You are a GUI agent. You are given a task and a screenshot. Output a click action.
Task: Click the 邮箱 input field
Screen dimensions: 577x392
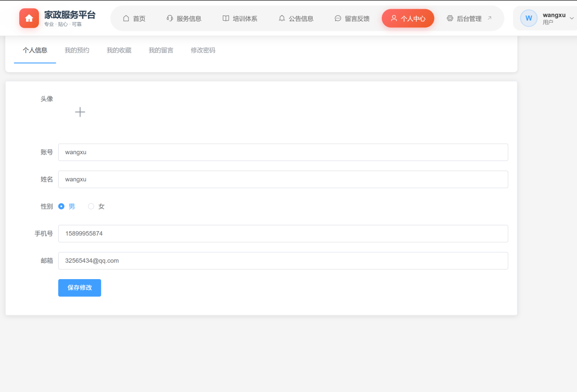283,261
